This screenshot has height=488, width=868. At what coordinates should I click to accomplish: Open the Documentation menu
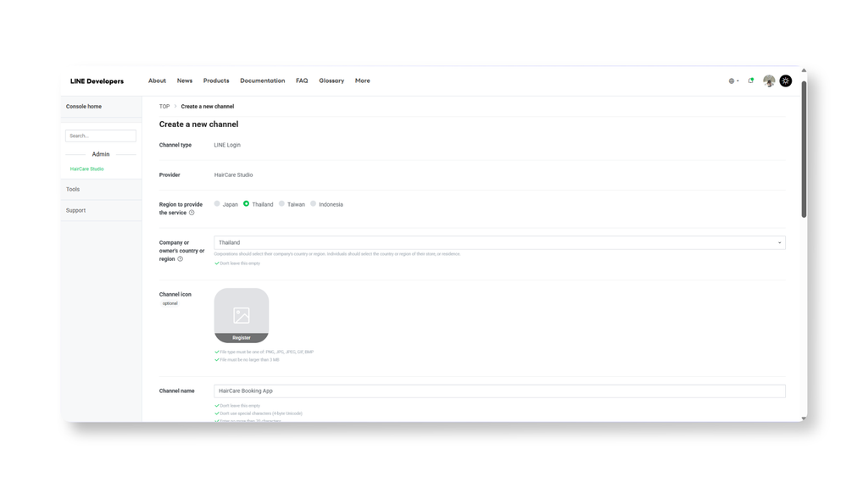[263, 80]
